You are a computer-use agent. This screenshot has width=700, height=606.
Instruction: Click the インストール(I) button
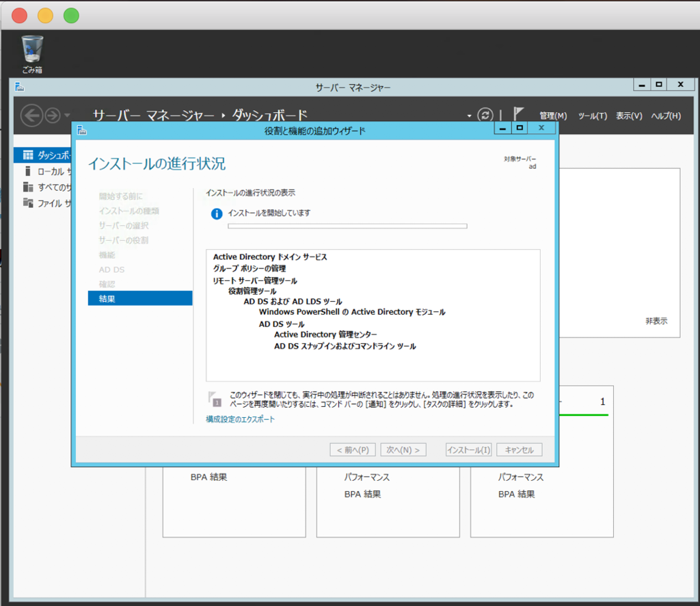[x=469, y=449]
